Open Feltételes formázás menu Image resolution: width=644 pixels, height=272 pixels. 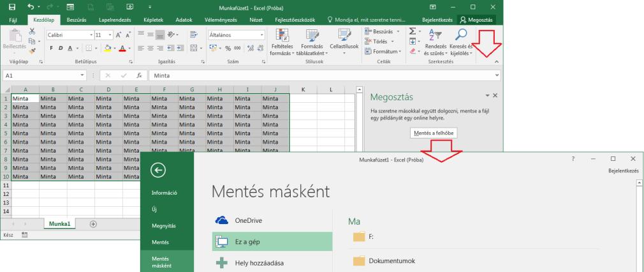tap(282, 42)
